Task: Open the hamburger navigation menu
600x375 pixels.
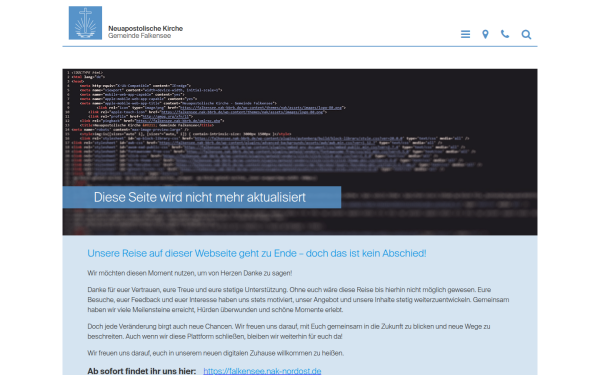Action: point(465,34)
